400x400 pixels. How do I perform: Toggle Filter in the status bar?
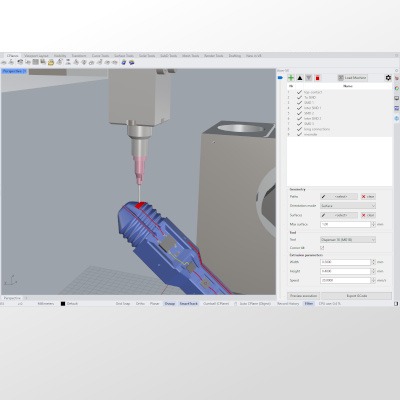pyautogui.click(x=309, y=304)
